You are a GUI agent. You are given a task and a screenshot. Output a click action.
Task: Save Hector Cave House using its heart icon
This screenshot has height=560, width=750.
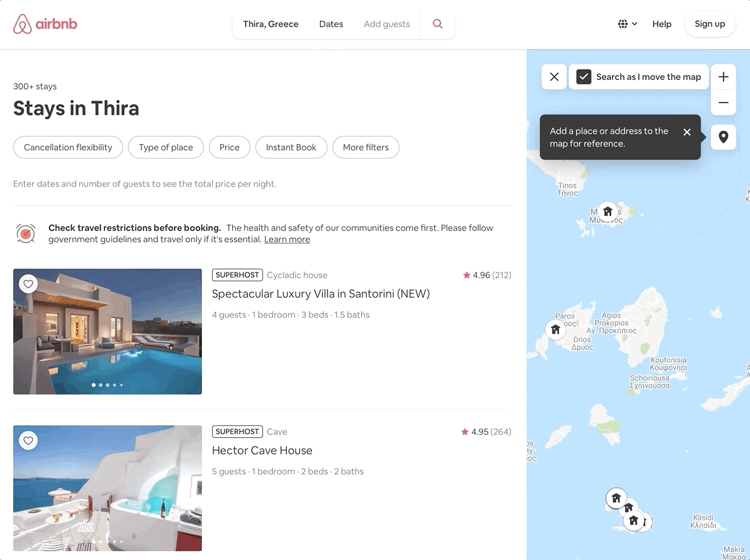click(x=28, y=440)
